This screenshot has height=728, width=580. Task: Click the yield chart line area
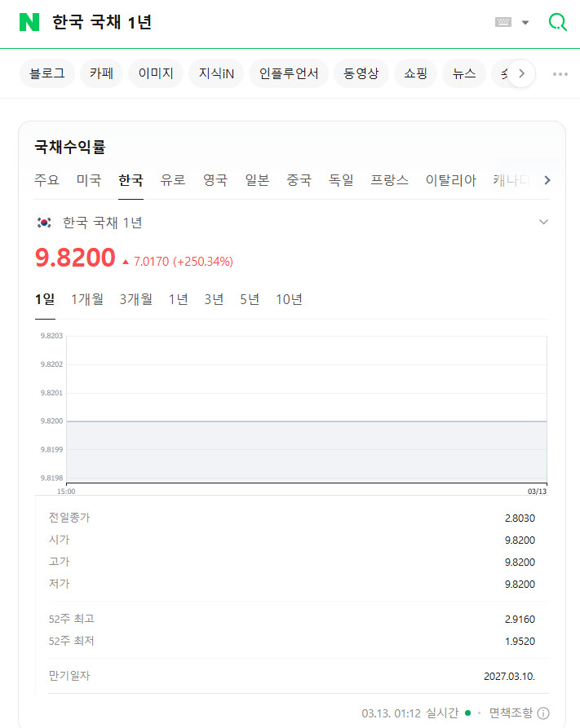pos(306,421)
